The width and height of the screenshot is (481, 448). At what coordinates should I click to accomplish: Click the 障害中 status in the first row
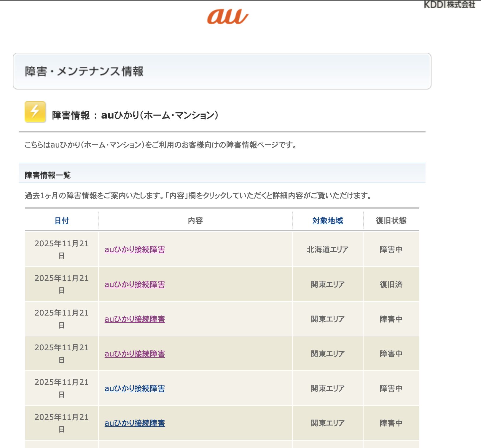[391, 249]
